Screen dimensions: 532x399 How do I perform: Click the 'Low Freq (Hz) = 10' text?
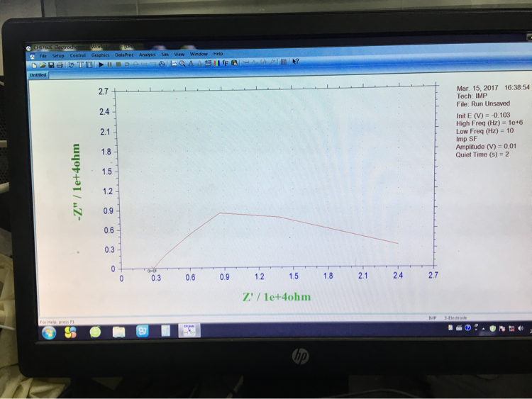pos(485,131)
